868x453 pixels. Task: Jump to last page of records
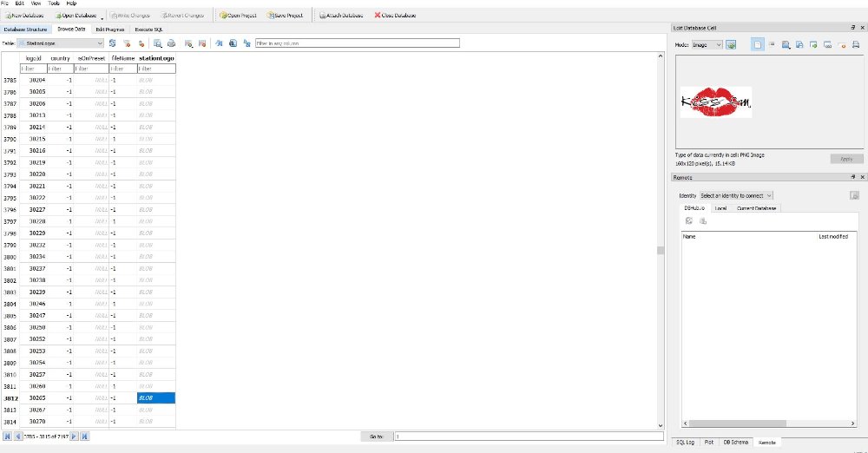(x=85, y=437)
